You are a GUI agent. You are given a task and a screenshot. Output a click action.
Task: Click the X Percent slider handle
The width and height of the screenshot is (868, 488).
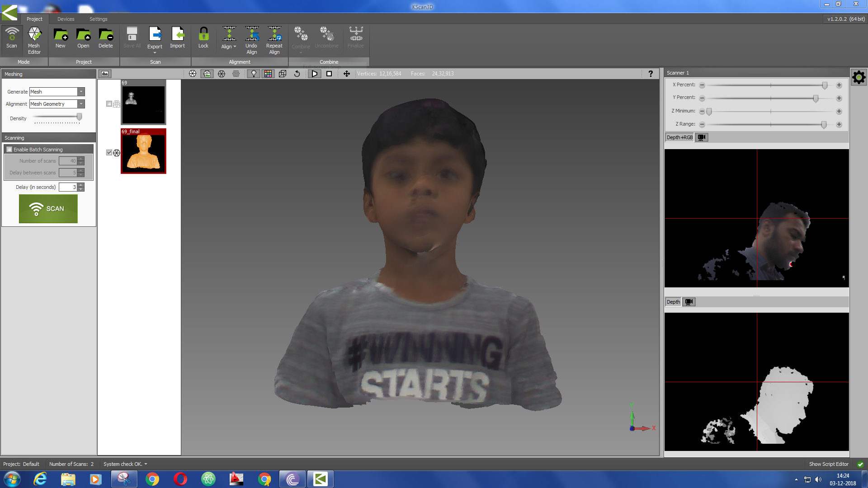coord(825,85)
